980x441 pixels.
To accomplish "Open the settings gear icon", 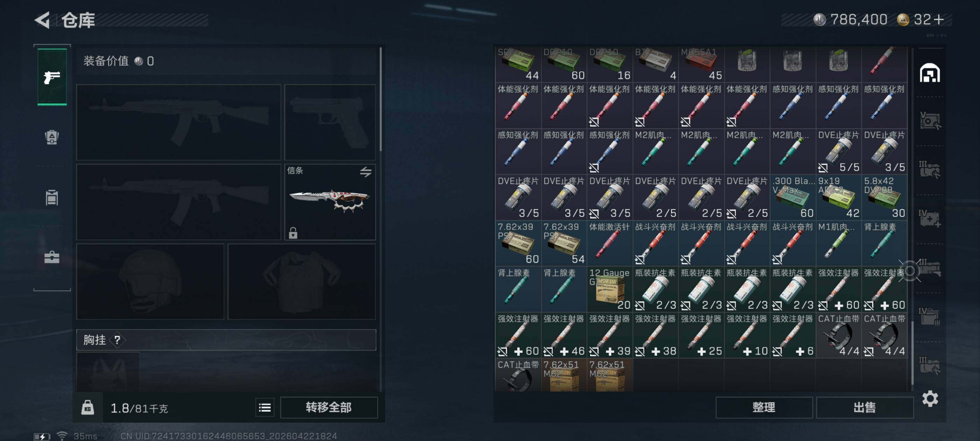I will [x=930, y=399].
